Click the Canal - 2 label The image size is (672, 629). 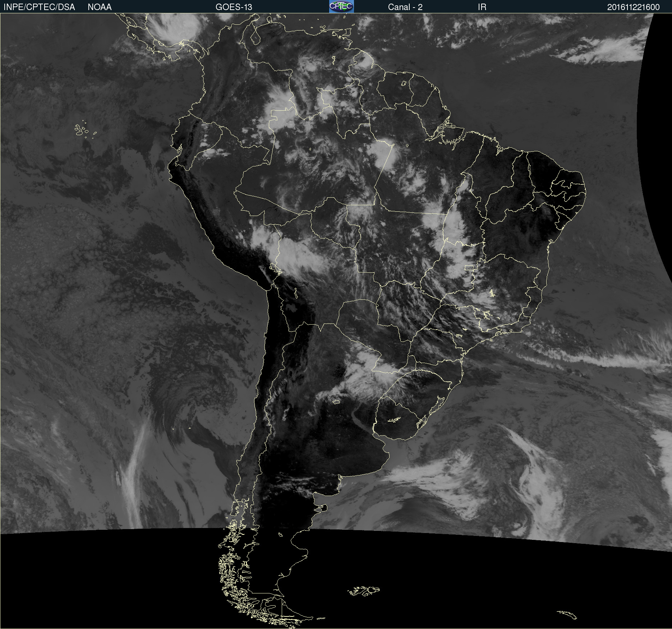[405, 7]
